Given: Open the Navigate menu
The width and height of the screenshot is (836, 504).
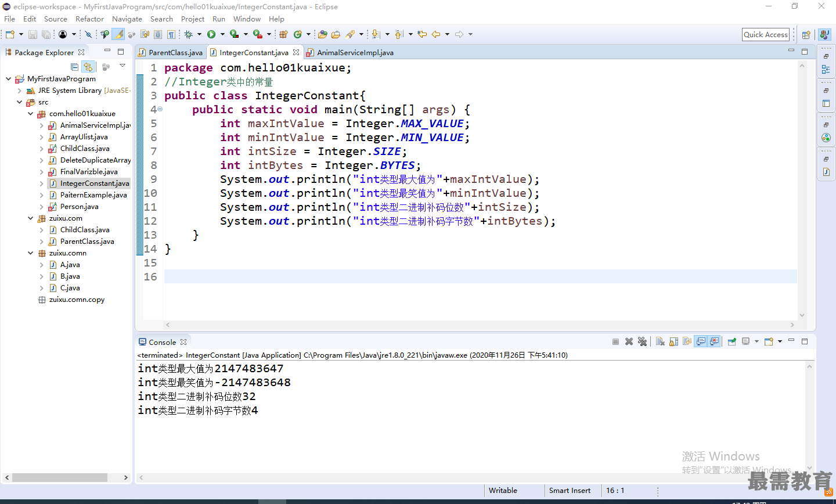Looking at the screenshot, I should tap(127, 19).
